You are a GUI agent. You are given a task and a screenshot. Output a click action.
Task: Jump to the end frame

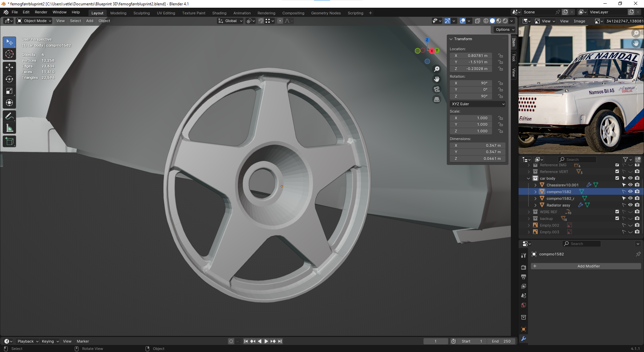tap(280, 341)
